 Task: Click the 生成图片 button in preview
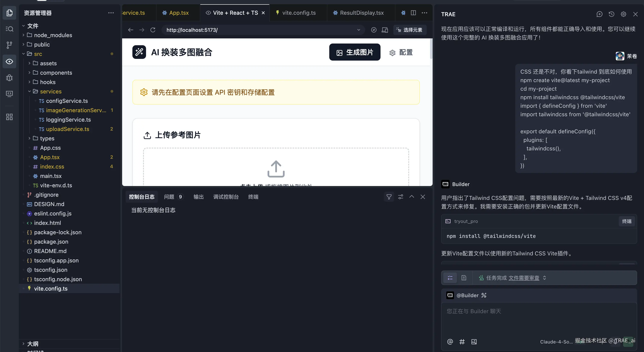(x=354, y=52)
